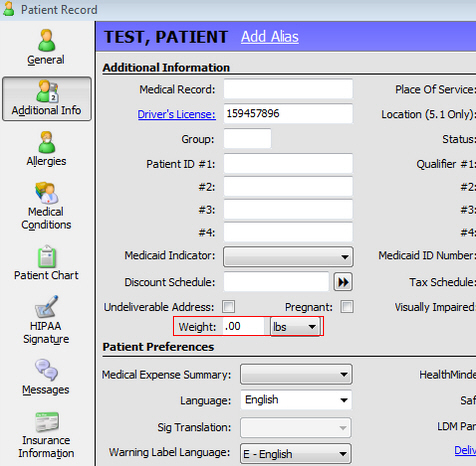The height and width of the screenshot is (466, 476).
Task: Click the Discount Schedule lookup arrow button
Action: 343,282
